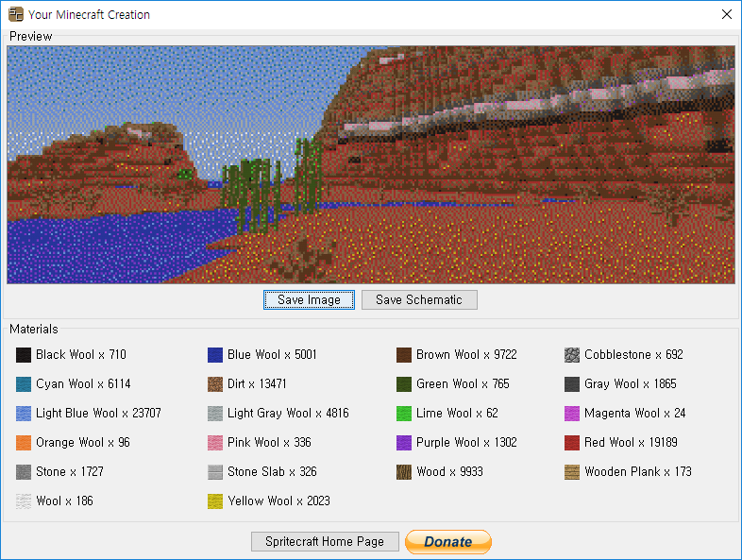The width and height of the screenshot is (742, 560).
Task: Click the Stone Slab block icon
Action: tap(215, 472)
